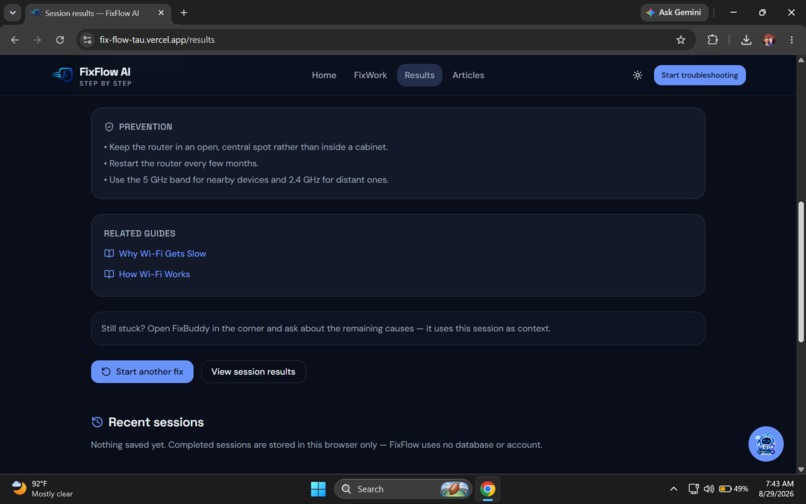Open Chrome from the taskbar
This screenshot has width=806, height=504.
[x=487, y=489]
